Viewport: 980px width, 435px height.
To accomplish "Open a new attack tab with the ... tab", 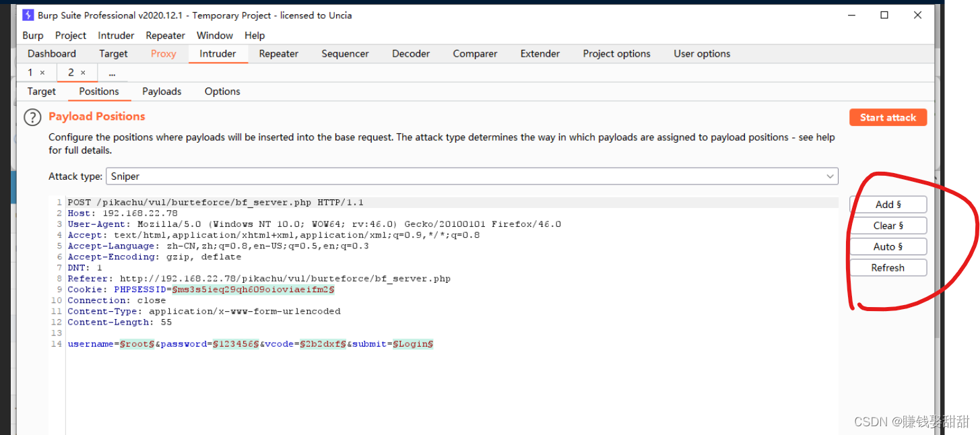I will [x=112, y=73].
